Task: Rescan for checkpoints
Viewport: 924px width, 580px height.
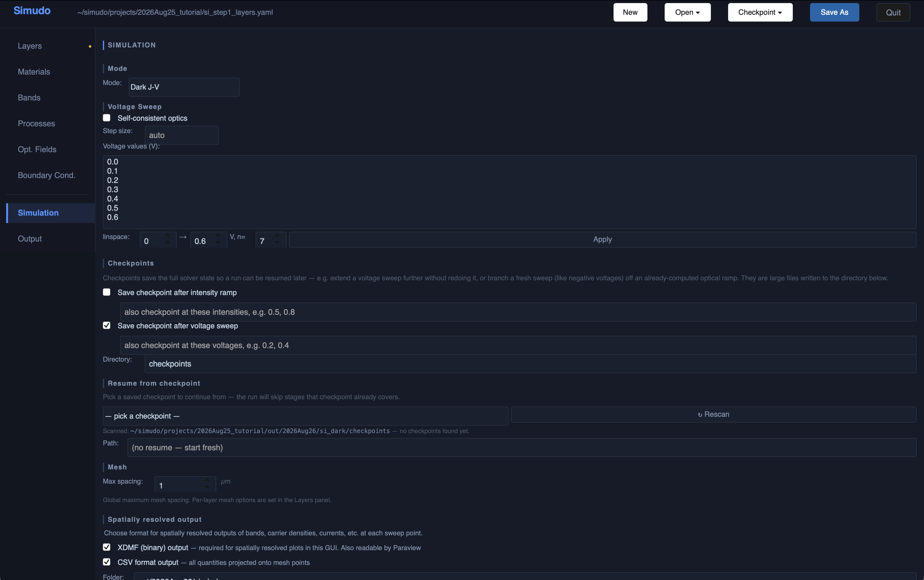Action: point(713,414)
